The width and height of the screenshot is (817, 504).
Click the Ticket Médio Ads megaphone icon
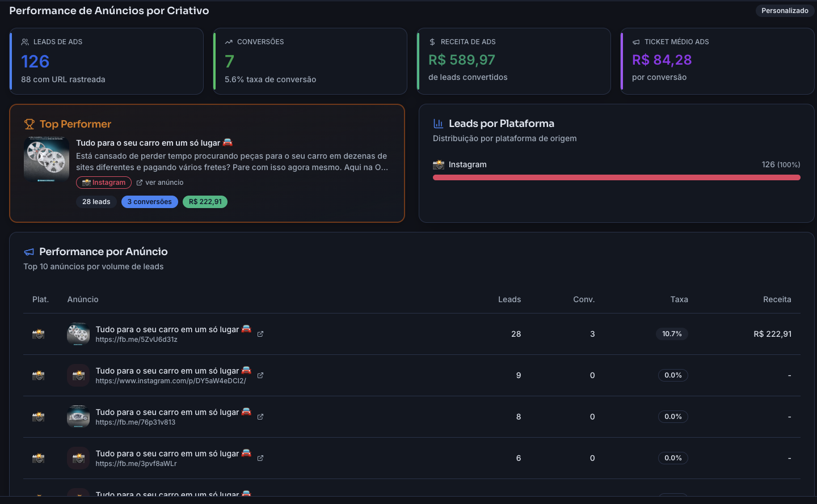(x=636, y=42)
